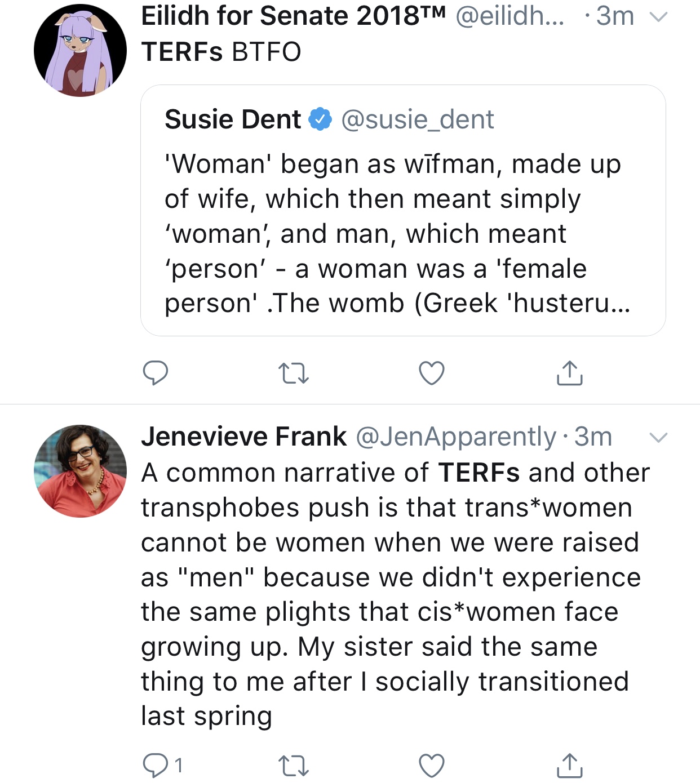Screen dimensions: 700x783
Task: Retweet Eilidh's tweet quoting Susie Dent
Action: 294,373
